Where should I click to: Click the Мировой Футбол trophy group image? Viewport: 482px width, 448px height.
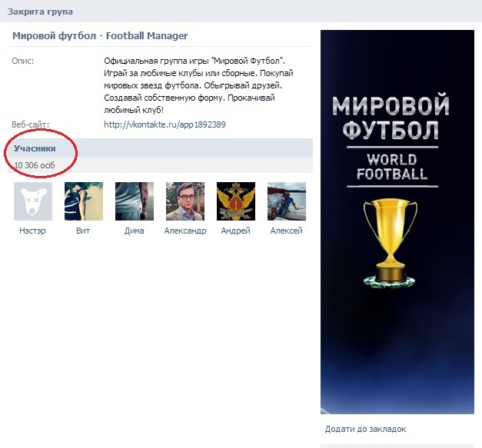(x=397, y=222)
